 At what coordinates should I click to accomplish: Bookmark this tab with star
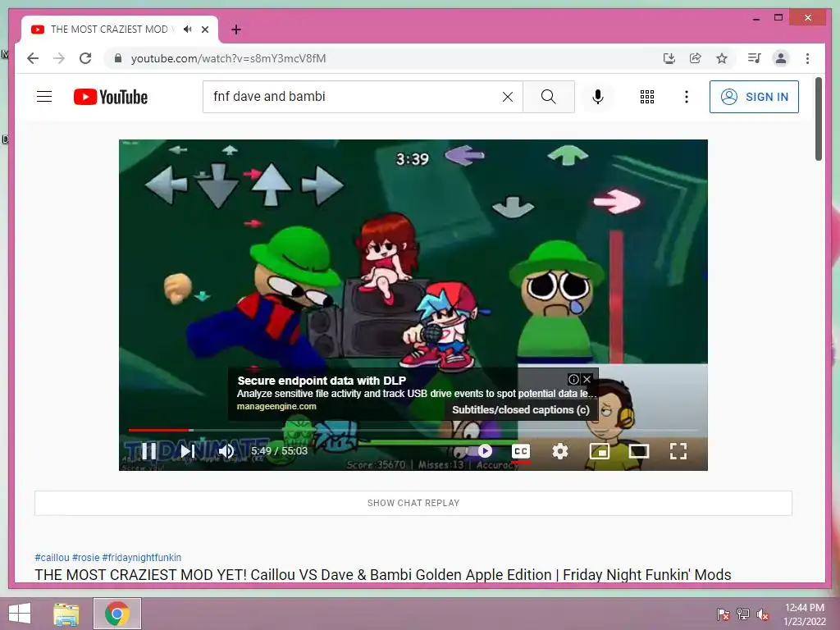722,58
